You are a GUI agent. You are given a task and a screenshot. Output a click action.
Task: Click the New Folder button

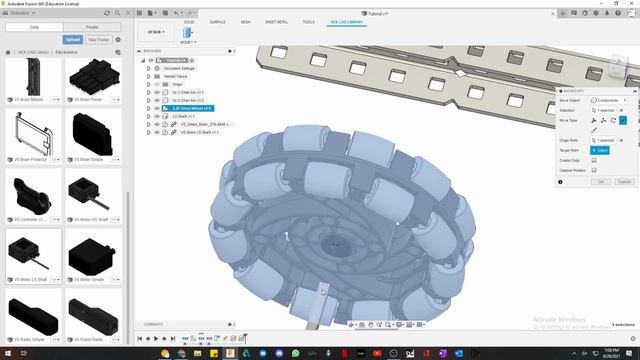click(x=98, y=40)
